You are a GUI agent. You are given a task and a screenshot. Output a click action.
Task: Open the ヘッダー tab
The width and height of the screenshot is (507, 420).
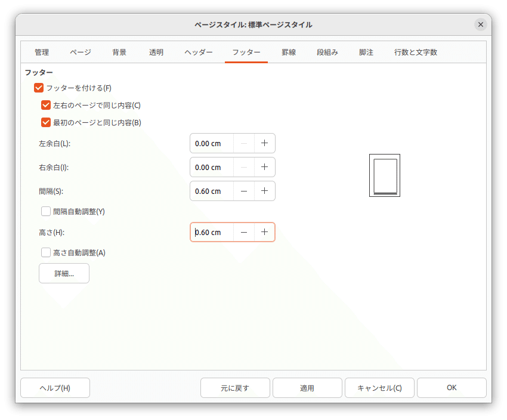tap(199, 52)
